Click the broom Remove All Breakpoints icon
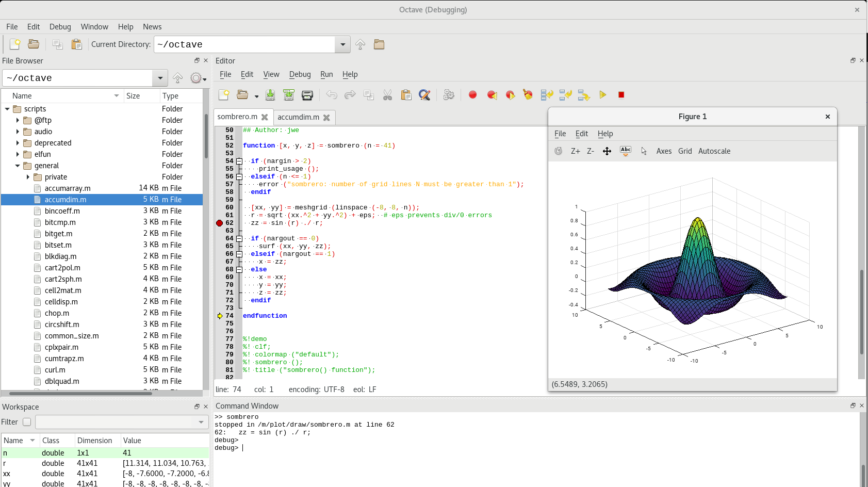 point(528,95)
